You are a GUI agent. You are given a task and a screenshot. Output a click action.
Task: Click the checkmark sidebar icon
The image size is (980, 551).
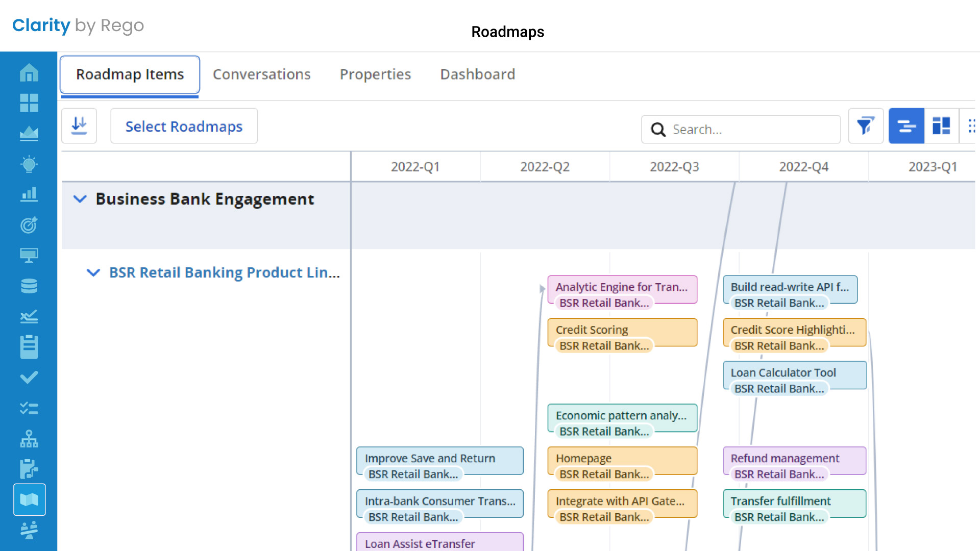[29, 378]
